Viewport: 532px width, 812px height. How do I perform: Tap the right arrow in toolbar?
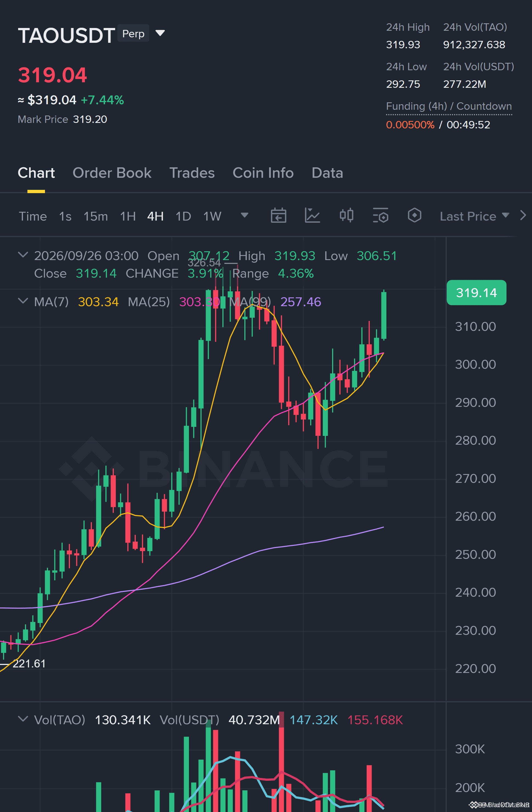tap(523, 216)
